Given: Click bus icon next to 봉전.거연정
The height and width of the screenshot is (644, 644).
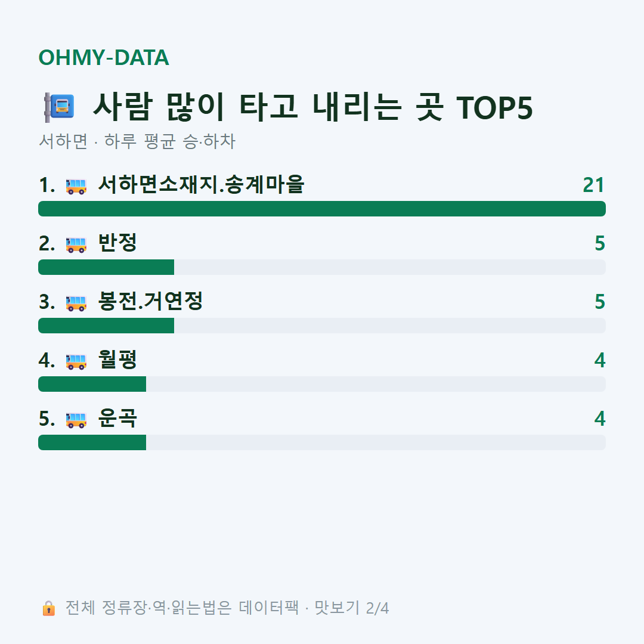Looking at the screenshot, I should pos(76,303).
